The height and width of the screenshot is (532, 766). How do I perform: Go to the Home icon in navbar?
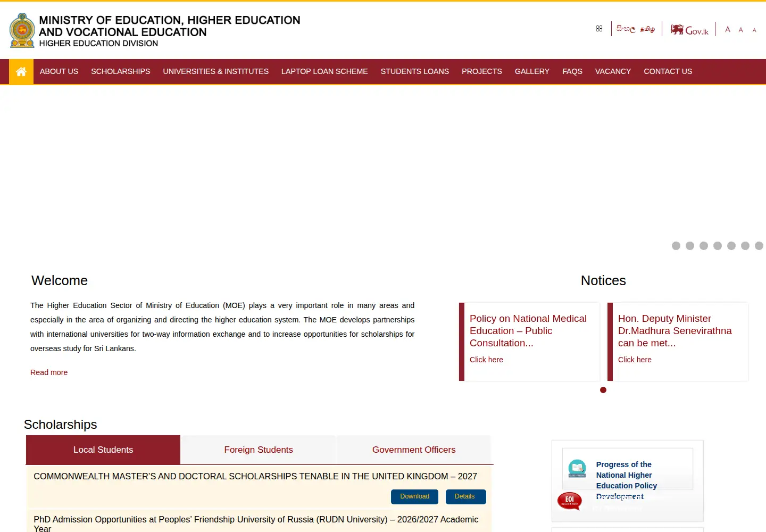pos(21,71)
